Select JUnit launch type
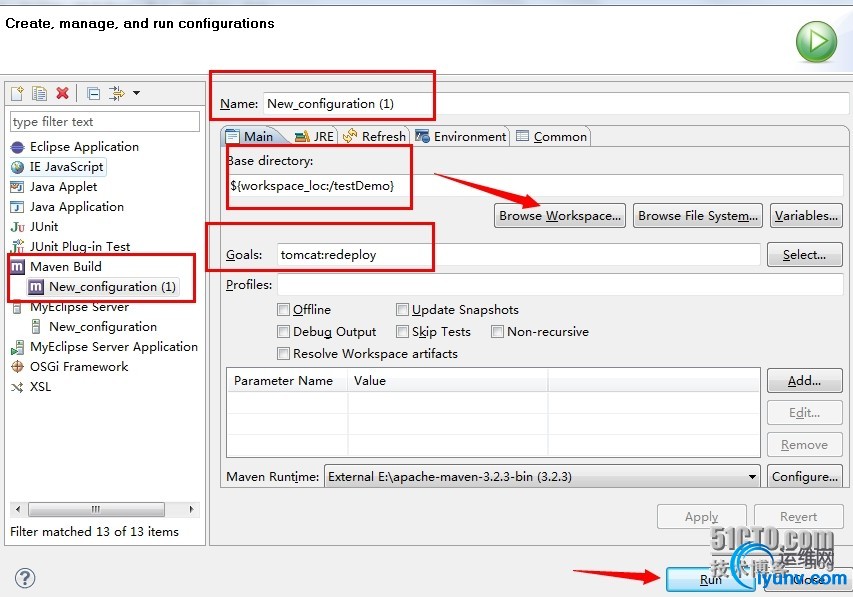Screen dimensions: 853x597 44,227
